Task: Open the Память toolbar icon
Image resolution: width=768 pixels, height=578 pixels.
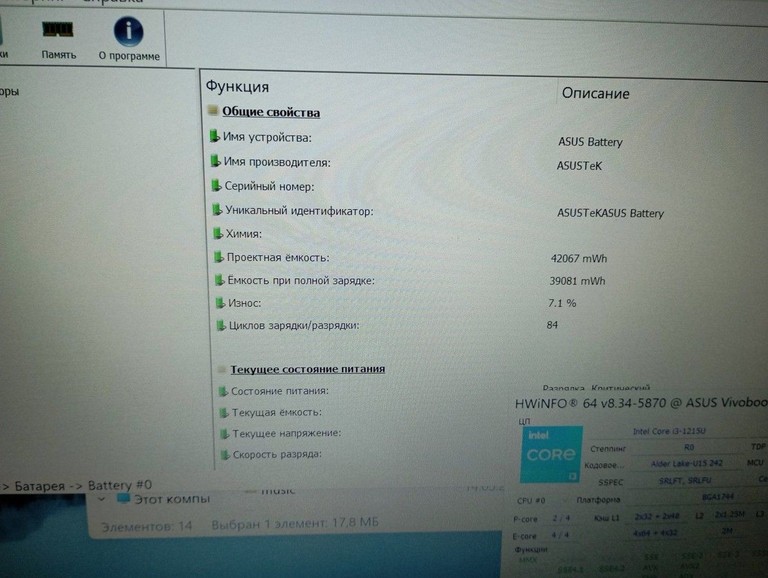Action: (58, 40)
